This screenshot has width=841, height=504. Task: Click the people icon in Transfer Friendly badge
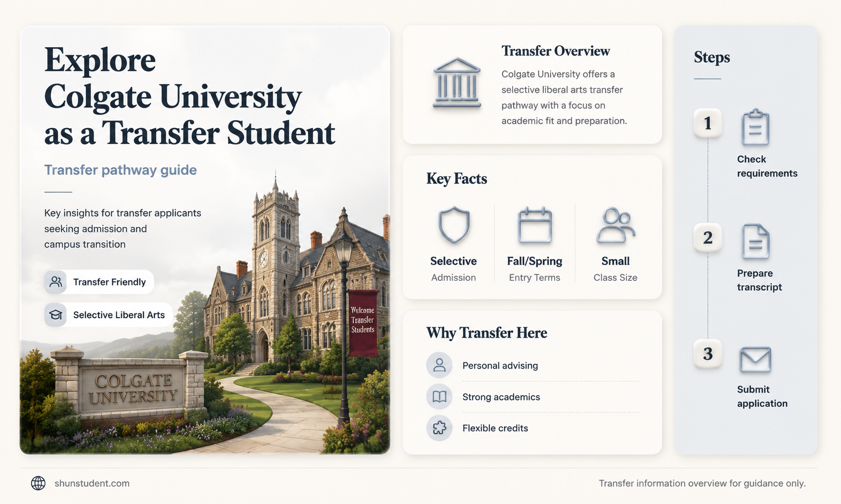56,282
